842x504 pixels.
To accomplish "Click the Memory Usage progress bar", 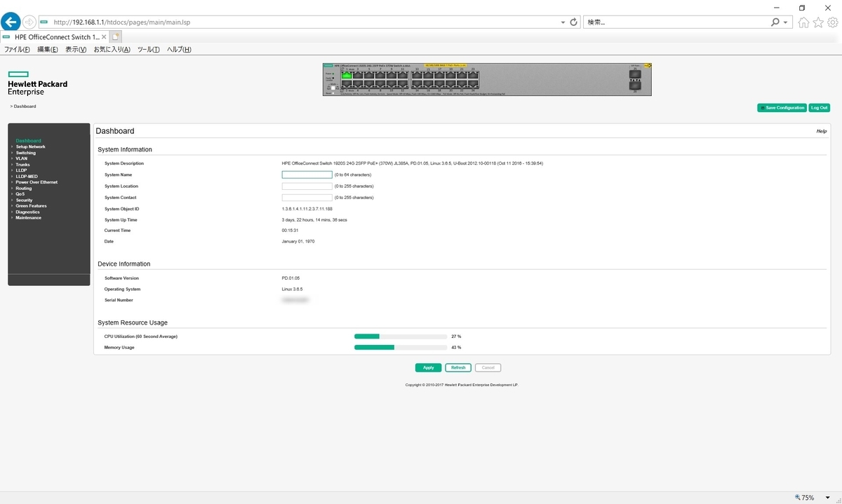I will click(x=401, y=348).
